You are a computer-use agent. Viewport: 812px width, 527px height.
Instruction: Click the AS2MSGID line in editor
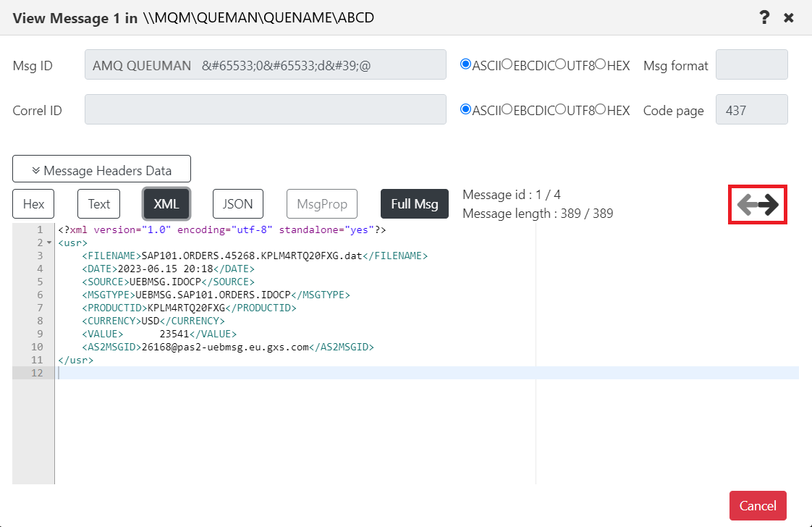pyautogui.click(x=228, y=347)
